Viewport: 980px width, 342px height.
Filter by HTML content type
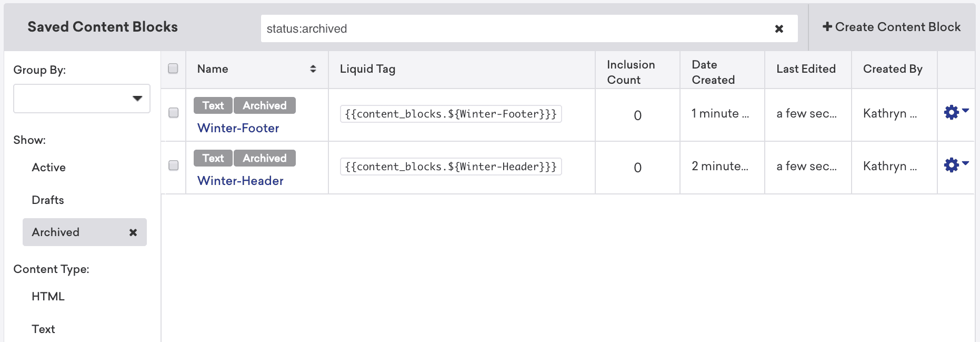click(48, 297)
